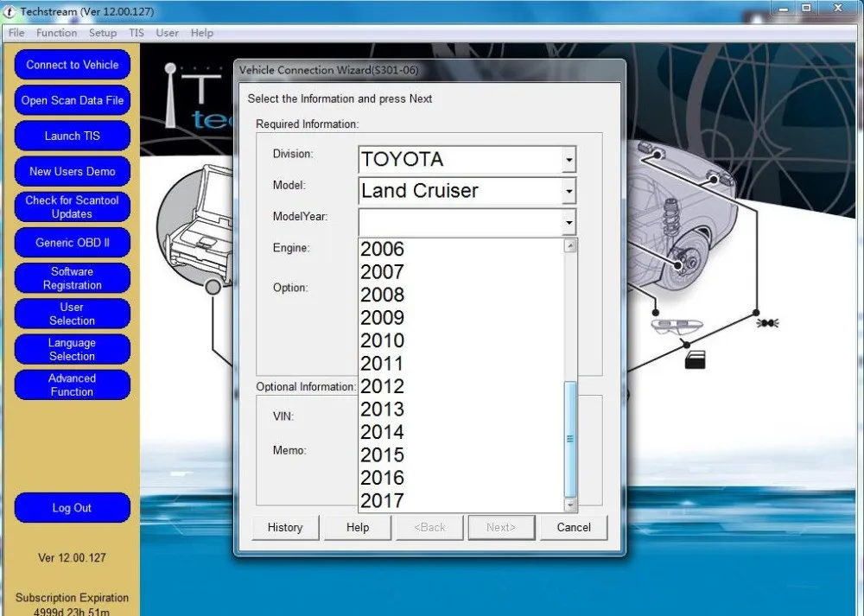Select model year 2013
The height and width of the screenshot is (616, 864).
point(461,410)
